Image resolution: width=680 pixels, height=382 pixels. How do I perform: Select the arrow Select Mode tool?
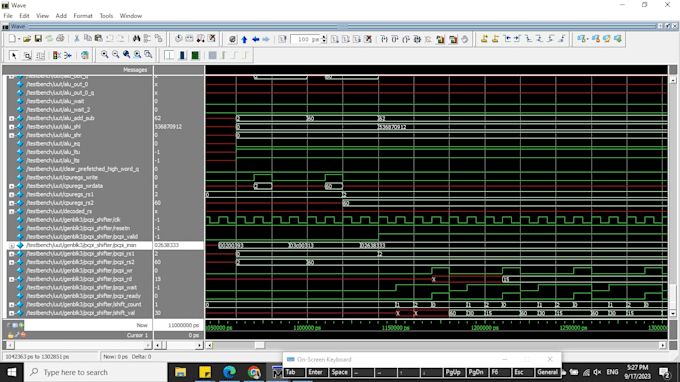[13, 56]
